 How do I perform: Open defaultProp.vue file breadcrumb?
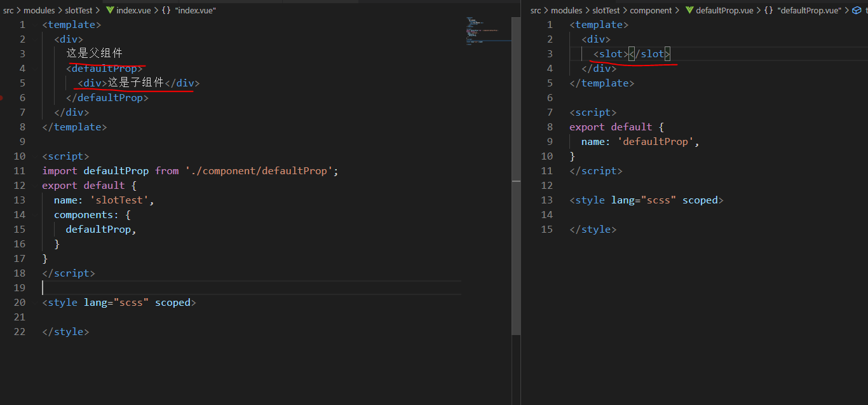click(x=724, y=10)
